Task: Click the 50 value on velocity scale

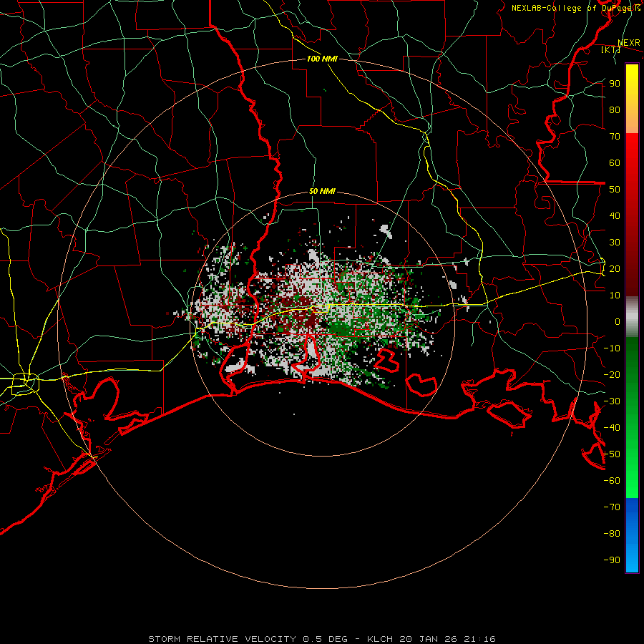Action: [x=615, y=190]
